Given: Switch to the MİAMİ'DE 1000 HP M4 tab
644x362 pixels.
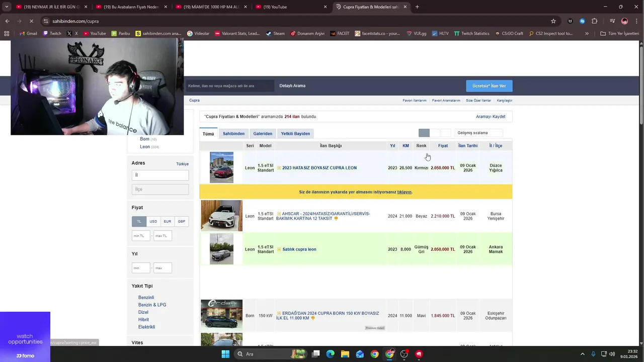Looking at the screenshot, I should tap(211, 7).
